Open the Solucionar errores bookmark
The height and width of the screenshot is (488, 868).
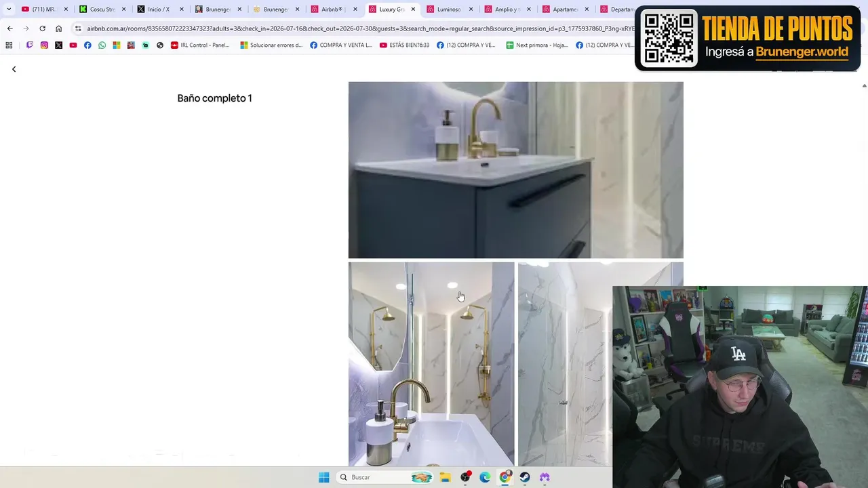point(271,45)
